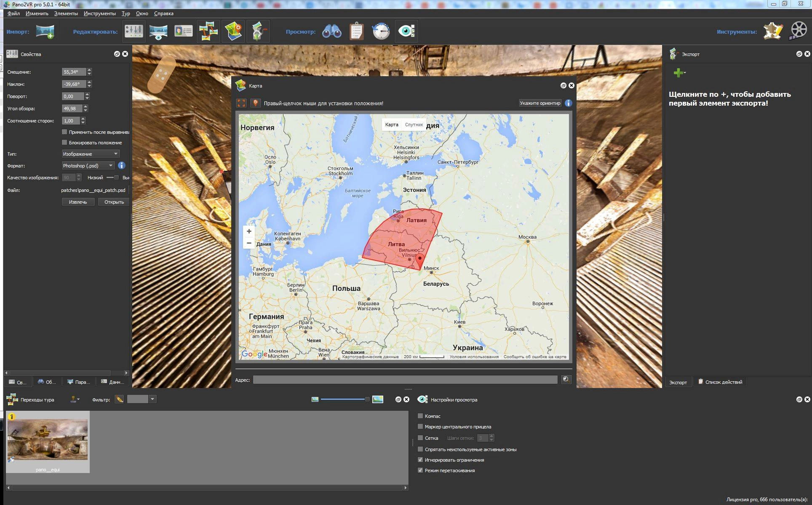
Task: Open the Tour Map toolbar icon
Action: [x=233, y=31]
